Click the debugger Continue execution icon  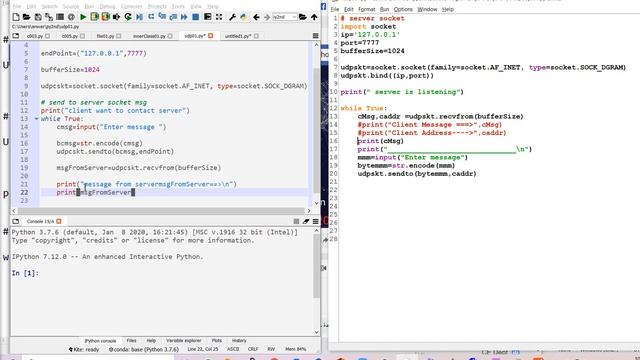[184, 17]
